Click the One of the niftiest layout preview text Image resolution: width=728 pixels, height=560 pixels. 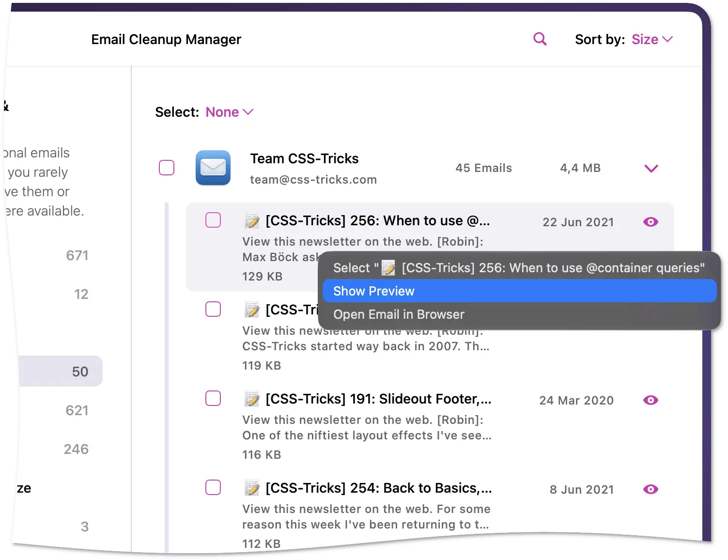[x=367, y=436]
